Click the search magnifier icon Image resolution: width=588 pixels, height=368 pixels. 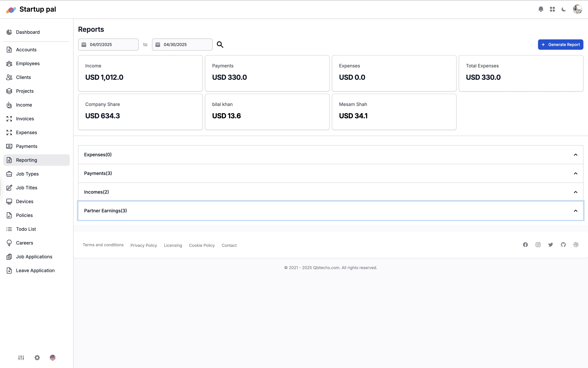[220, 45]
